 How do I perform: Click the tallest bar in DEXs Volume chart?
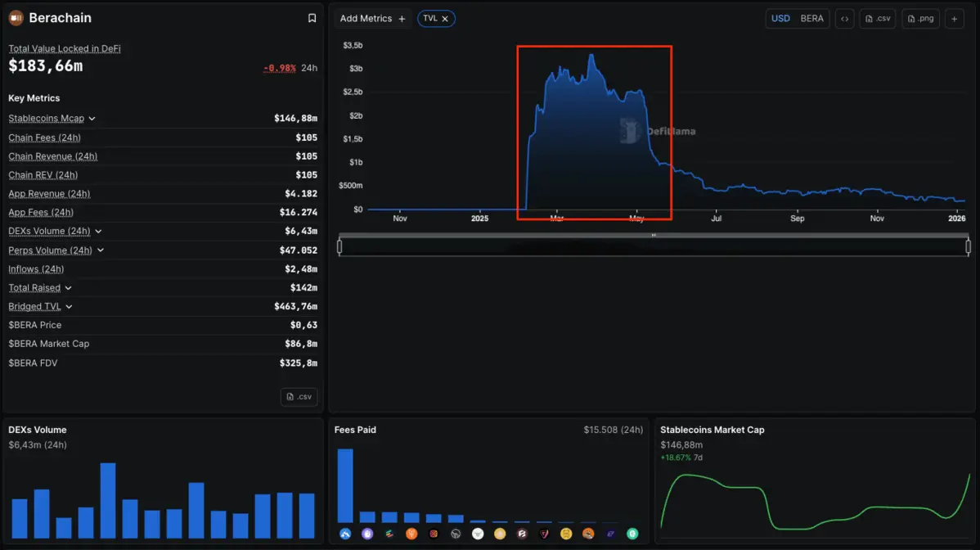[x=107, y=500]
